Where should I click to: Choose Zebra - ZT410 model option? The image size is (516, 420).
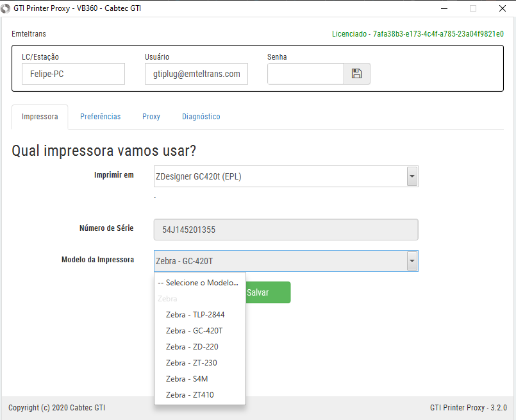(200, 394)
